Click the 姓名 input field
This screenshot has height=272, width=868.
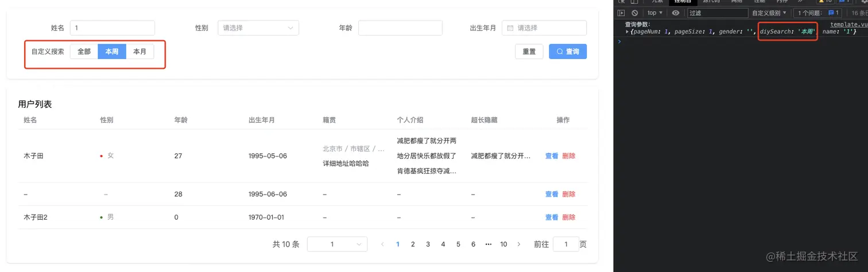coord(113,28)
